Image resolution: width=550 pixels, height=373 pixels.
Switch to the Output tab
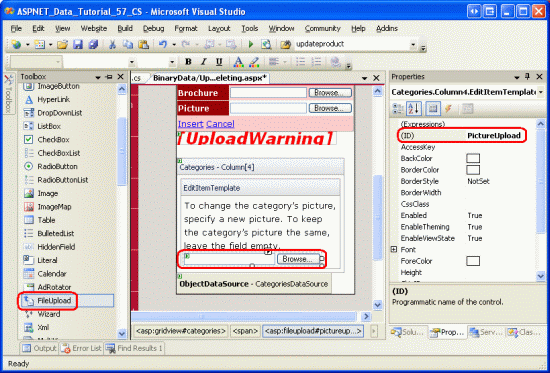pos(39,348)
